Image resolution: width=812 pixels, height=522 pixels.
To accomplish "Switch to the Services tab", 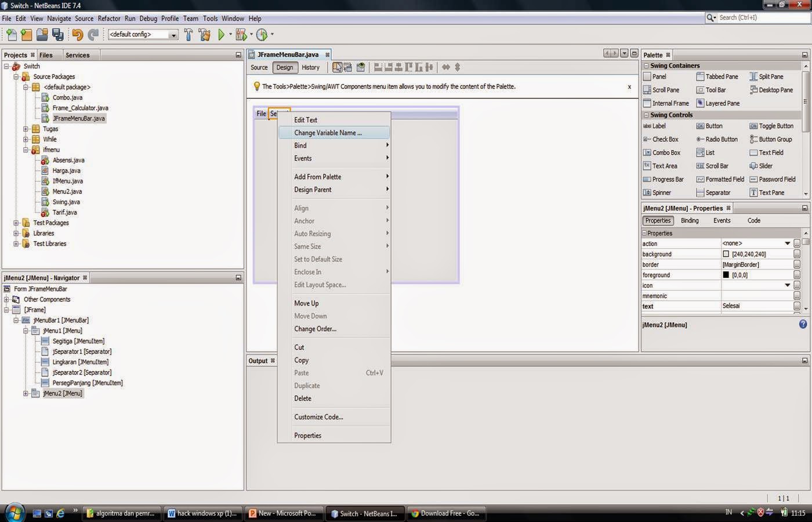I will click(x=77, y=55).
